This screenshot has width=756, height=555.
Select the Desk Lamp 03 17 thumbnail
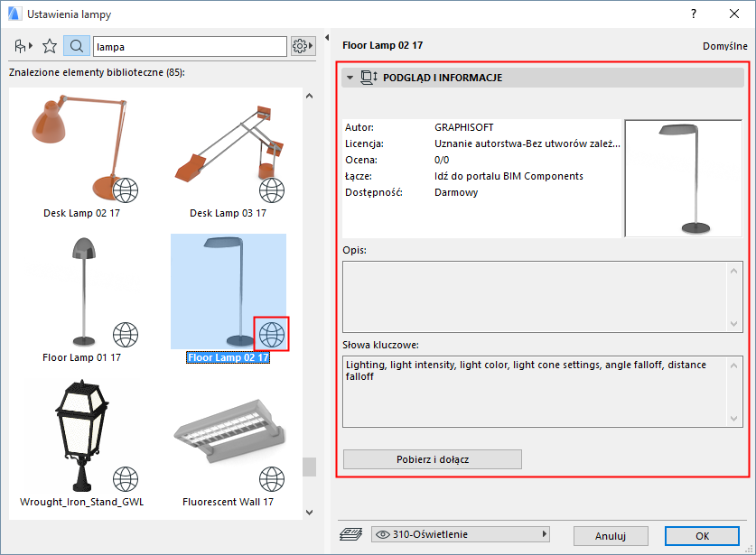click(x=228, y=147)
